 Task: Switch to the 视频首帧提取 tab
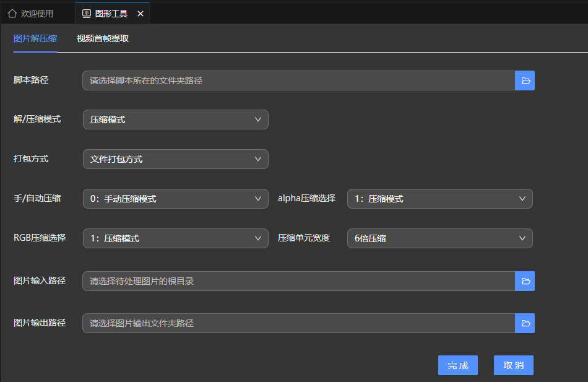(103, 38)
